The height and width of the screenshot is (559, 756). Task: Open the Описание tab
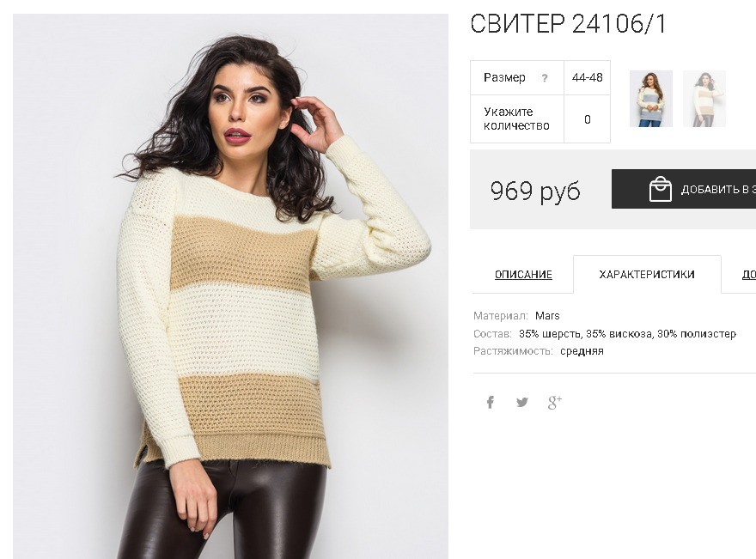click(x=523, y=274)
